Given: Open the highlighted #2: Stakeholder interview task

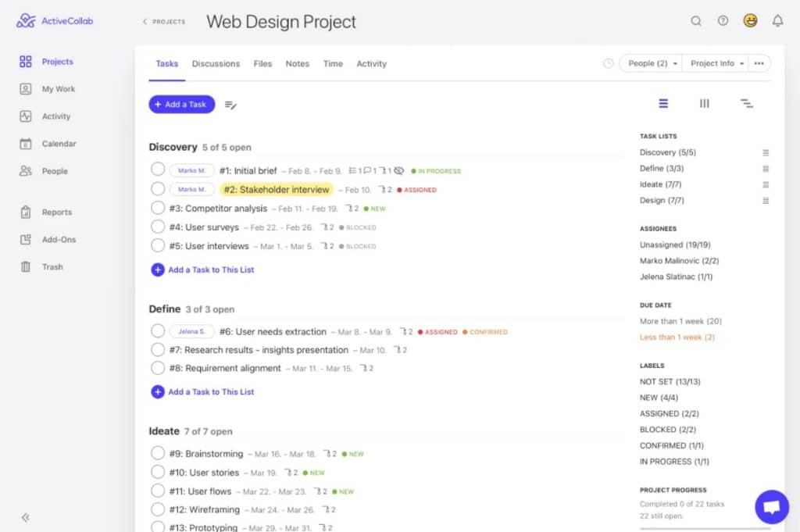Looking at the screenshot, I should pos(277,190).
